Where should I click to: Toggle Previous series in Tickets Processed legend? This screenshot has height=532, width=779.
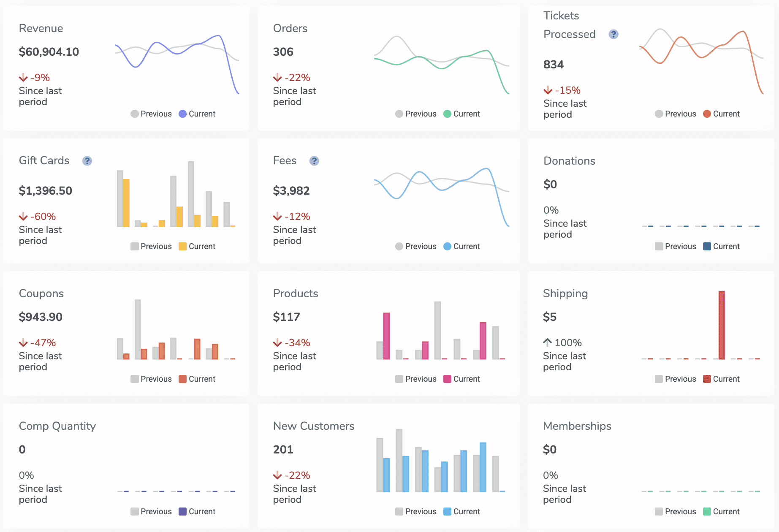click(x=676, y=114)
